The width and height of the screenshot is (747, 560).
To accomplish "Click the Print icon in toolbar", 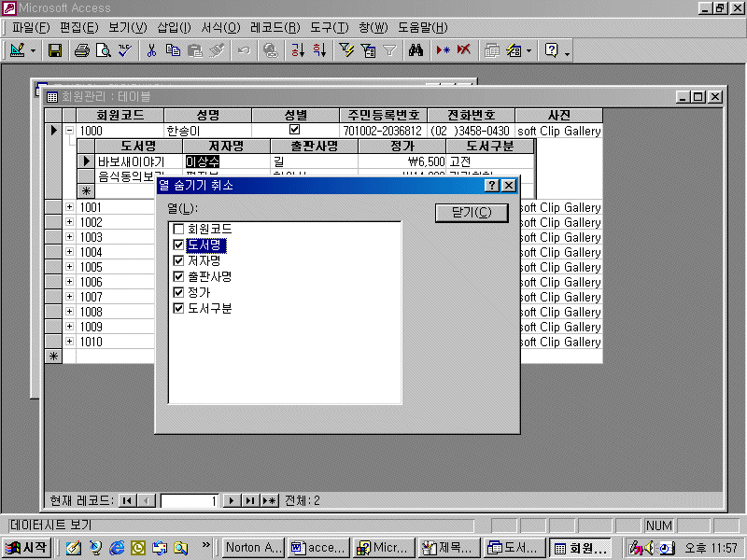I will pos(81,50).
